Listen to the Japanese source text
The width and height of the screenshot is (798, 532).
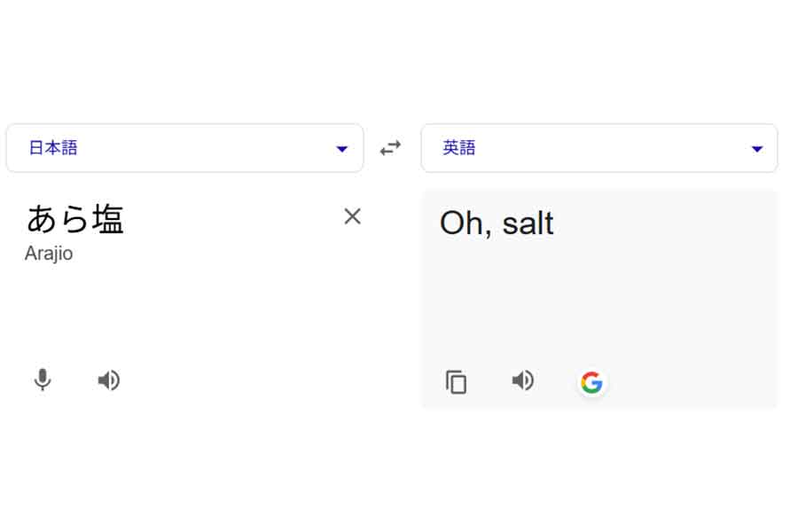(108, 380)
